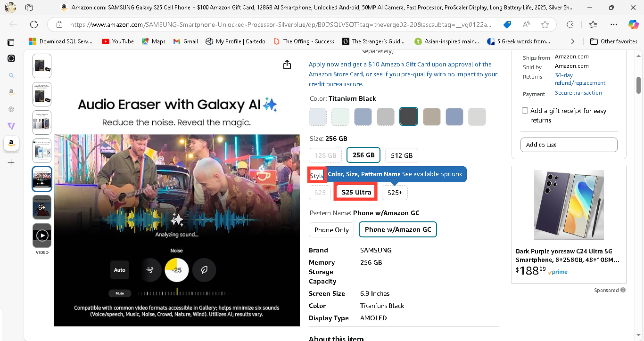Click the browser back arrow

pos(13,24)
